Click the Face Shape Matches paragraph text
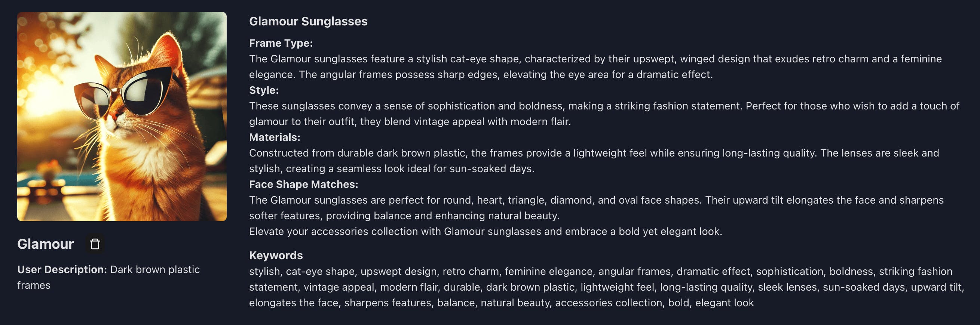 596,208
